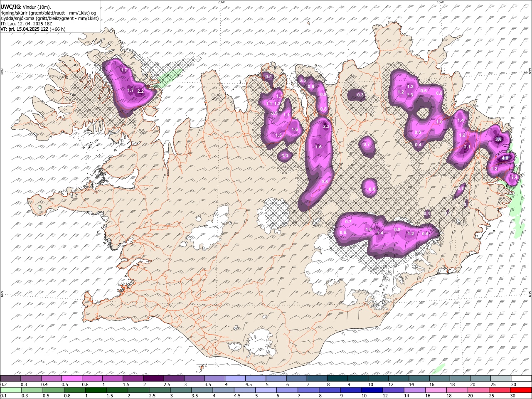
Task: Click the '0.1' label under the rain legend
Action: 3,396
